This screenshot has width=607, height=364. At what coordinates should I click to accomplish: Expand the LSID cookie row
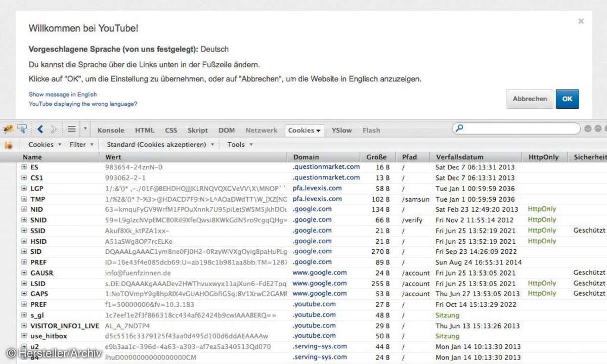coord(24,283)
